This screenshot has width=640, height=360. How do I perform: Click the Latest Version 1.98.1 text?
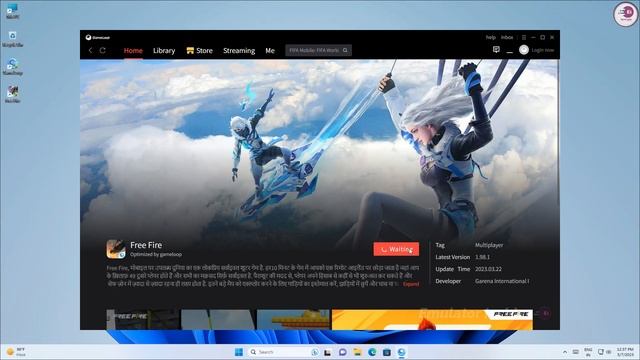pos(462,257)
